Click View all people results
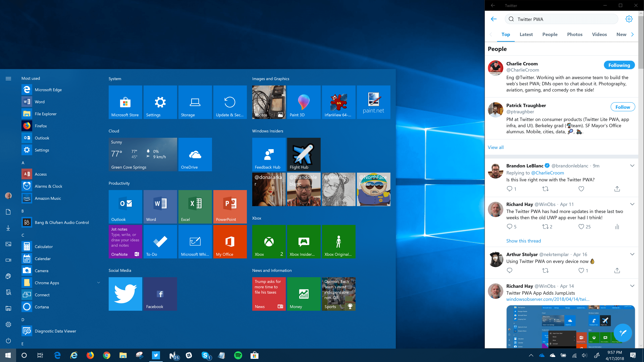 coord(496,147)
